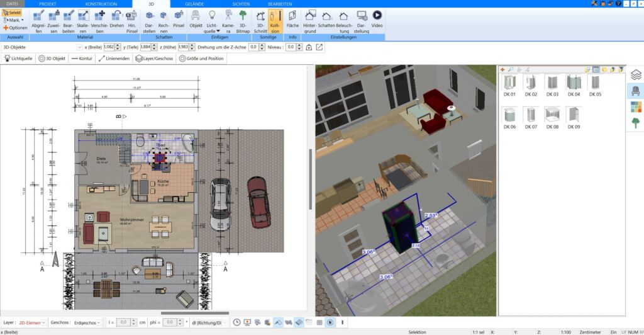The width and height of the screenshot is (644, 335).
Task: Click the Lichtquelle properties button
Action: pos(19,59)
